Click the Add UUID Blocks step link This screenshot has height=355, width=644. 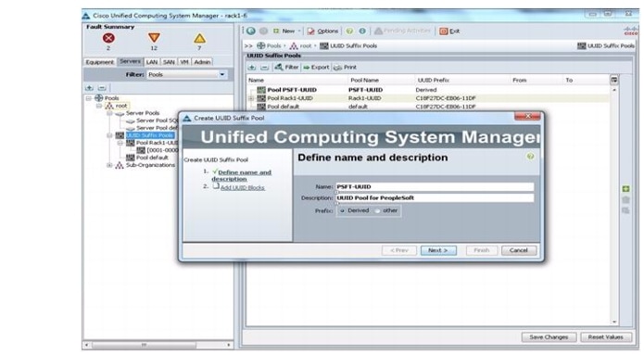tap(243, 187)
